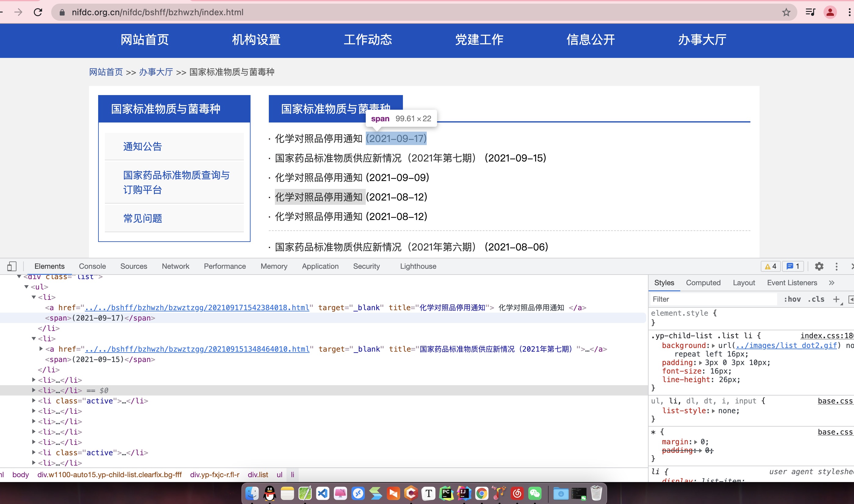Image resolution: width=854 pixels, height=504 pixels.
Task: Open DevTools settings gear icon
Action: (x=819, y=266)
